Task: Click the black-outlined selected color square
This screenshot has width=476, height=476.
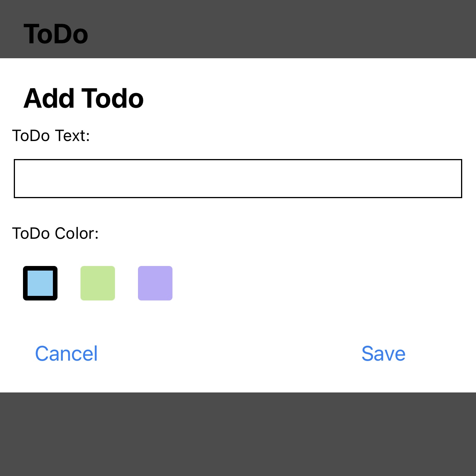Action: click(x=40, y=283)
